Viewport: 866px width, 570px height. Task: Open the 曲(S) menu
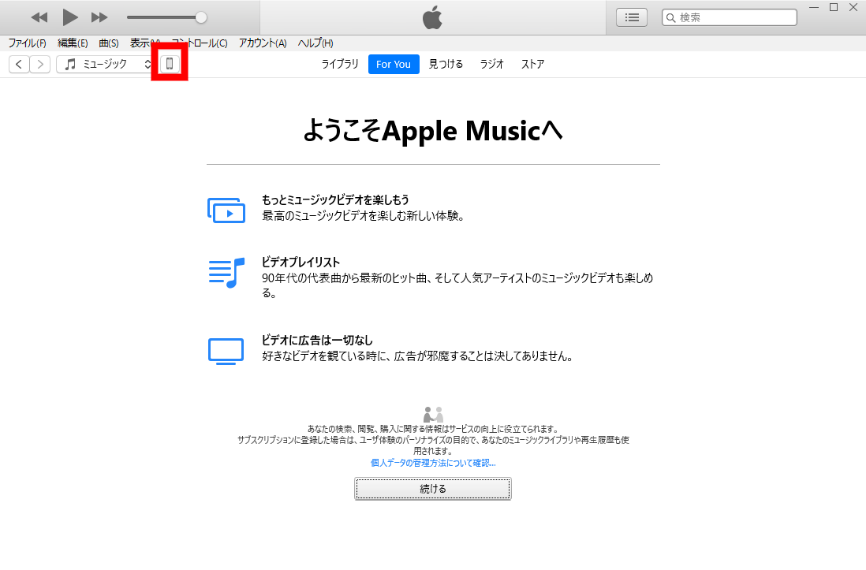click(109, 43)
